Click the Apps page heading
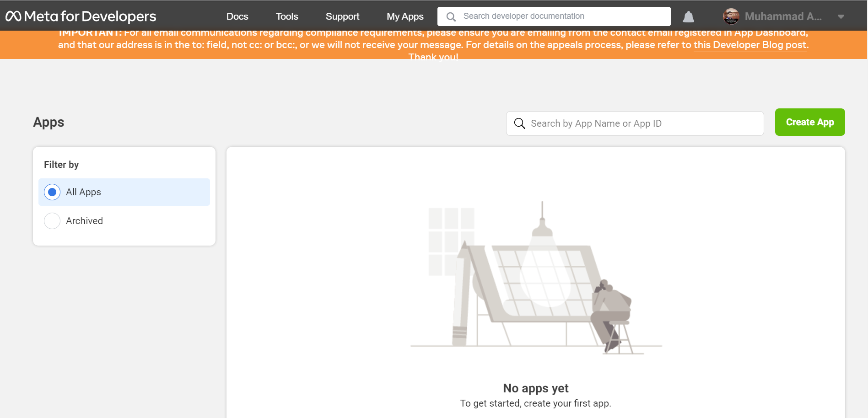 [x=49, y=122]
